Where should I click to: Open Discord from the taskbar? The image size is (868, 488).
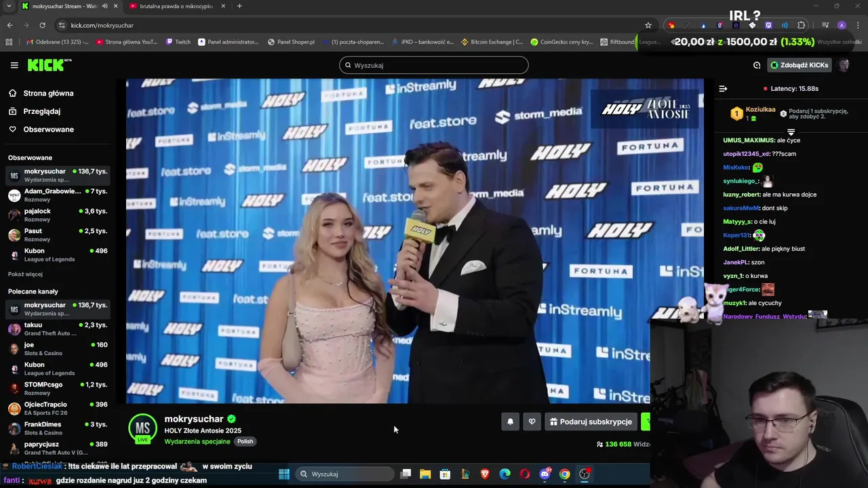pyautogui.click(x=545, y=474)
